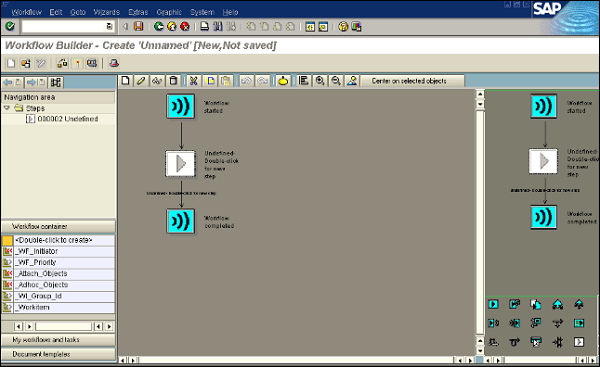This screenshot has width=600, height=367.
Task: Expand the My workflows and tasks panel
Action: pyautogui.click(x=59, y=340)
